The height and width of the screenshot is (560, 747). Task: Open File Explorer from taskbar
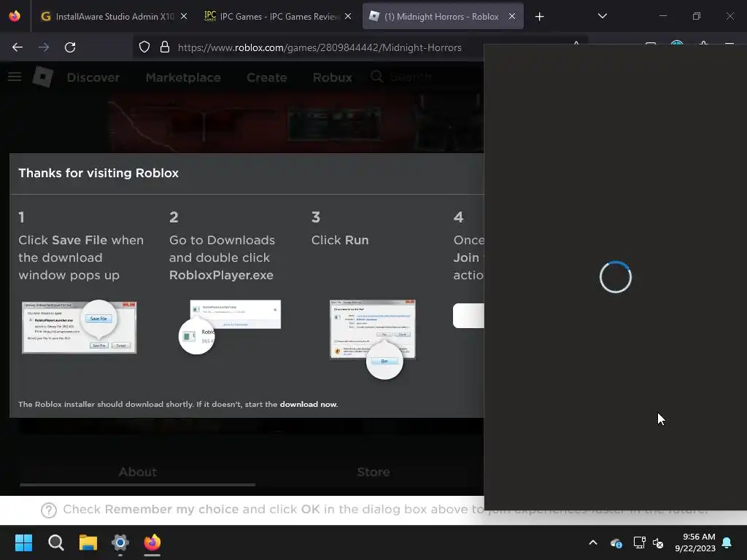[x=88, y=542]
